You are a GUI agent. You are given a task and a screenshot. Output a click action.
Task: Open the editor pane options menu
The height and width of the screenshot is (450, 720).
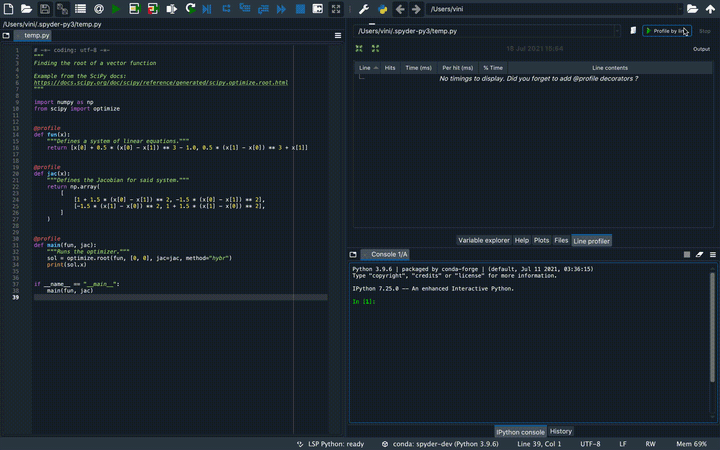[338, 35]
